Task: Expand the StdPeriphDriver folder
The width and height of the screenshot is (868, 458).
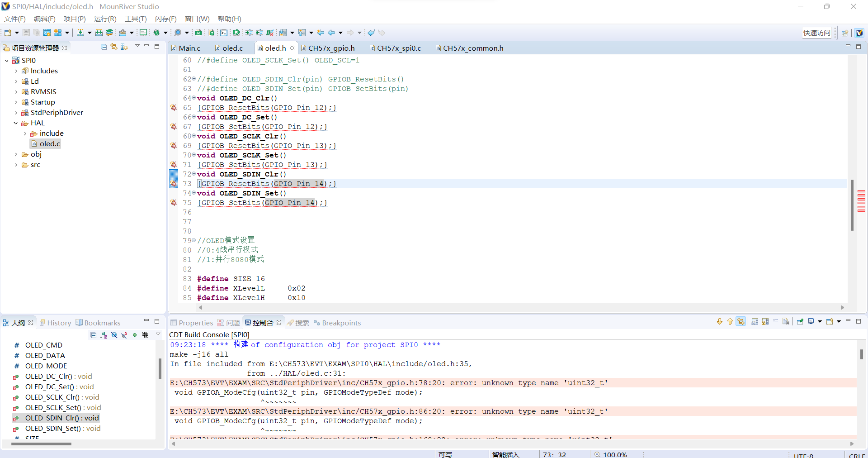Action: click(16, 112)
